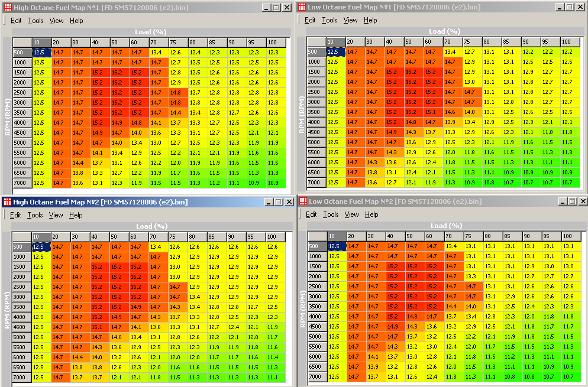Select 4000 RPM row header in Low Octane Map №2
The image size is (588, 387).
316,317
